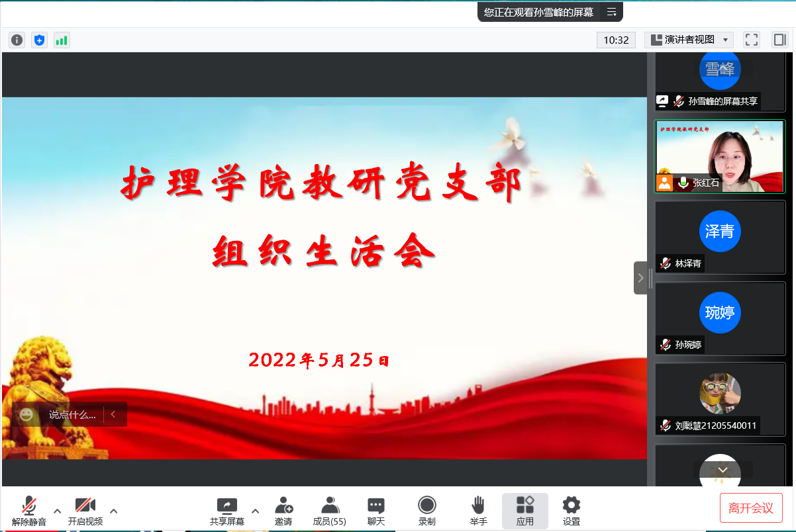Expand audio options arrow beside mute
Image resolution: width=796 pixels, height=532 pixels.
click(x=58, y=511)
